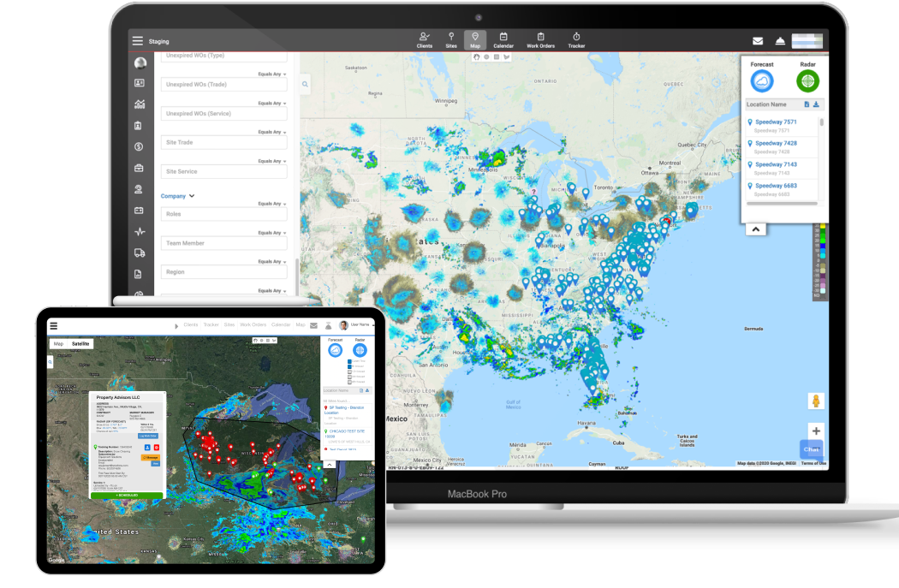Click the Unexpired WOs (Trade) field
This screenshot has width=899, height=588.
(x=223, y=85)
